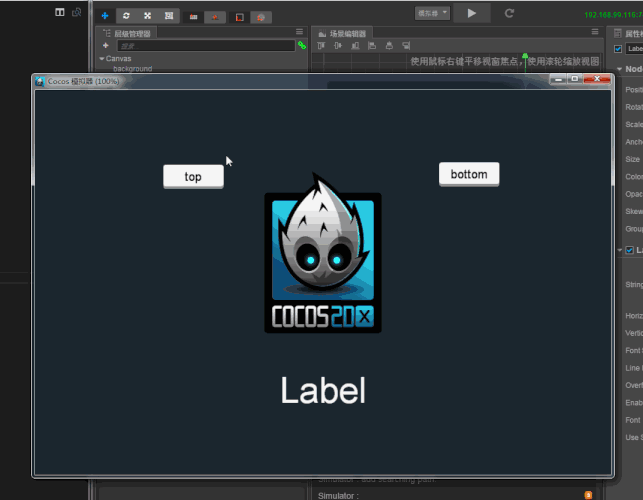Add a node with the hierarchy plus button

106,46
